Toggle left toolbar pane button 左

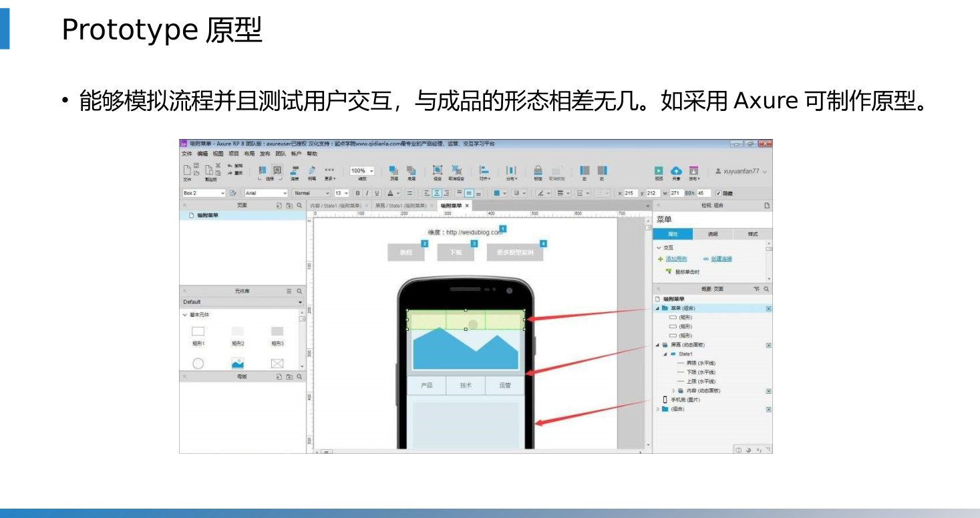click(585, 171)
